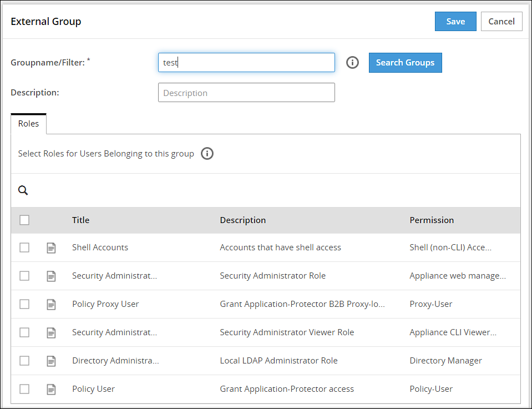Check the Security Administrator role checkbox
Image resolution: width=532 pixels, height=409 pixels.
click(24, 276)
